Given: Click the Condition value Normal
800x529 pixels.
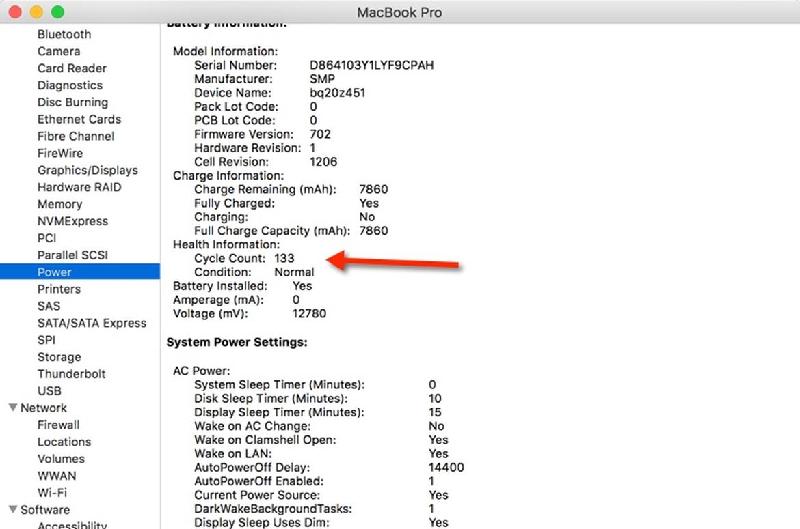Looking at the screenshot, I should 294,272.
